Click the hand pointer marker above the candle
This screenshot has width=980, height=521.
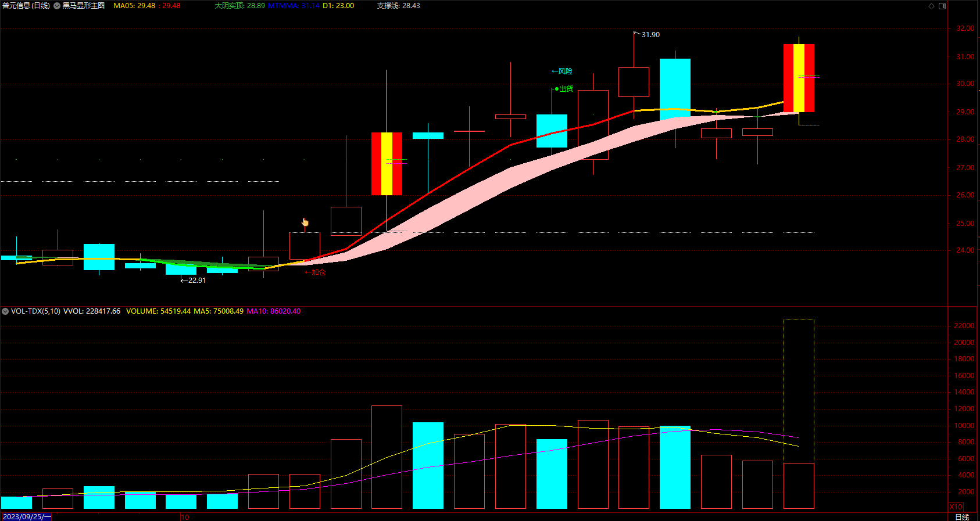coord(305,222)
